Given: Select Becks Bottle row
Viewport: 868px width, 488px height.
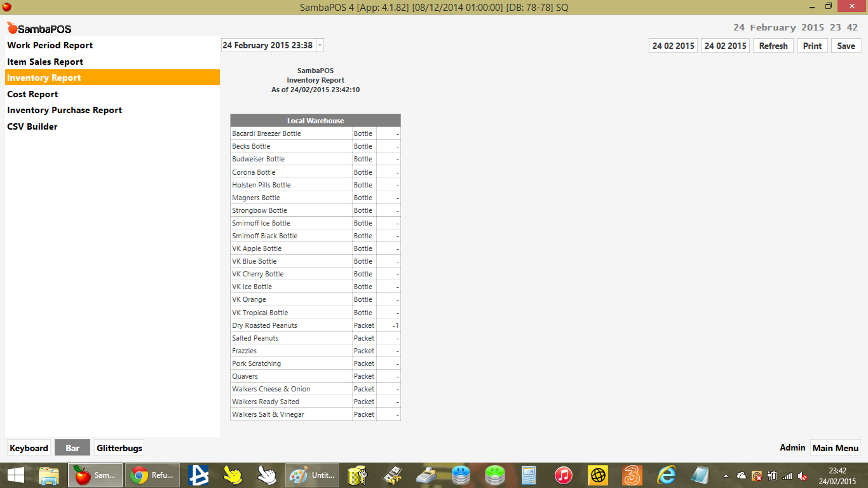Looking at the screenshot, I should tap(315, 146).
